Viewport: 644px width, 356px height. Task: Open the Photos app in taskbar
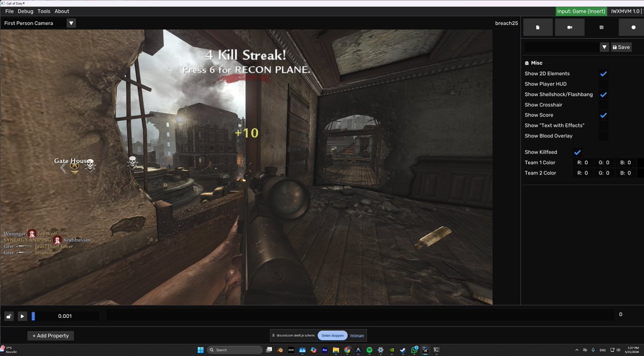302,350
